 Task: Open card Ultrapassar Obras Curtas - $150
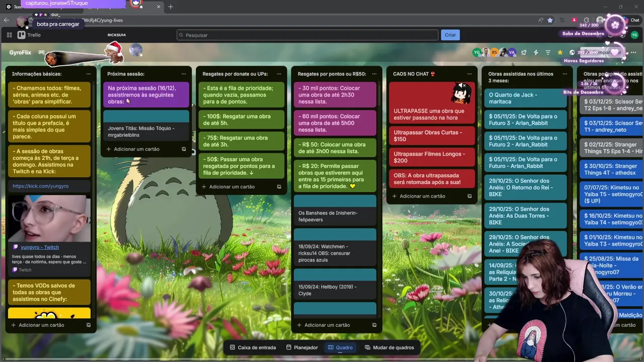[x=432, y=136]
